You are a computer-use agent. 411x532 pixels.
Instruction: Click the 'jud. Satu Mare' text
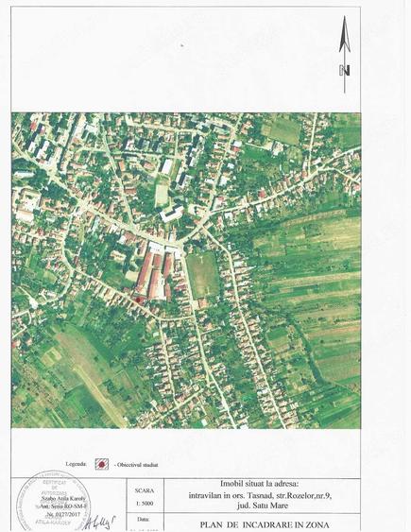point(263,506)
